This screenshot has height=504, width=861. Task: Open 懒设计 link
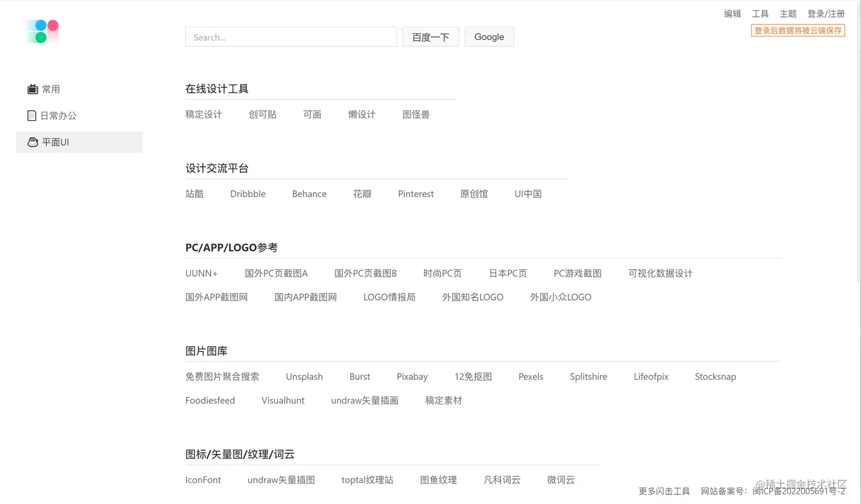(x=362, y=114)
